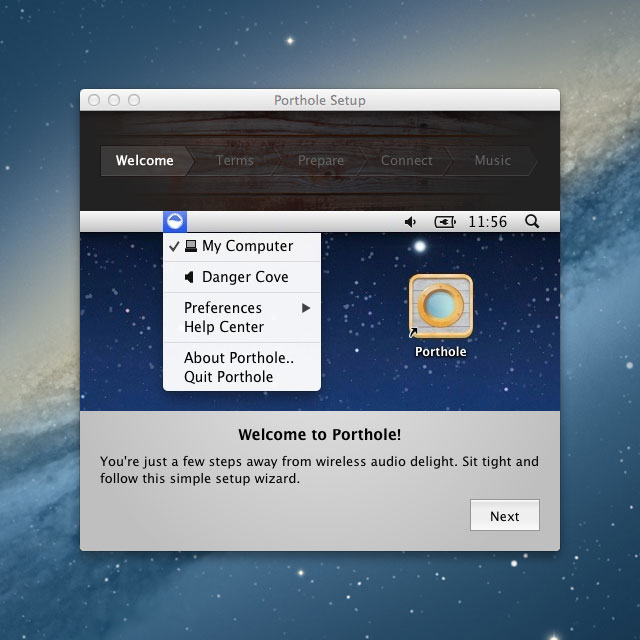Choose About Porthole.. menu item

pos(242,358)
